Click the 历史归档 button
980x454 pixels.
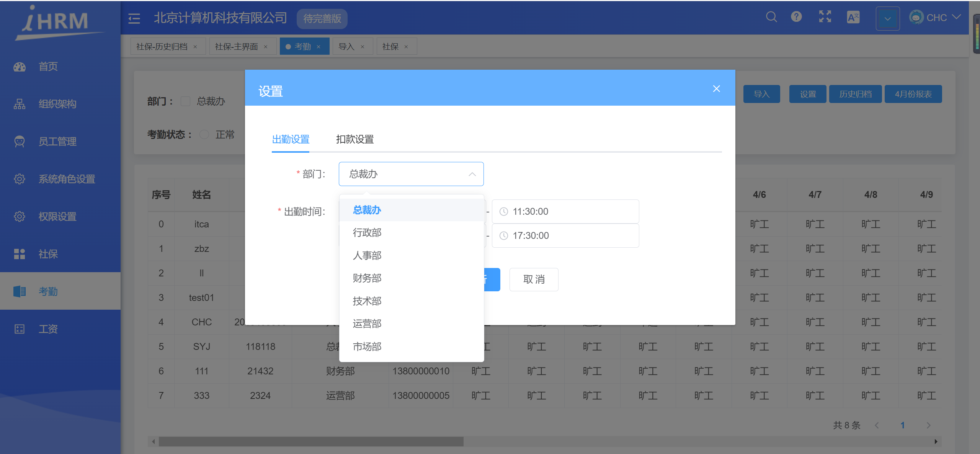(x=855, y=94)
